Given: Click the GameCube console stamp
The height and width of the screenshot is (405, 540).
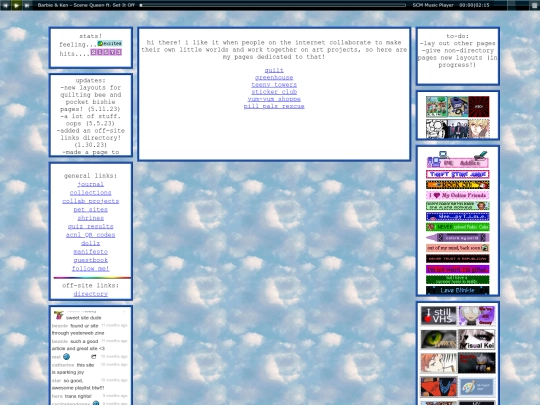Looking at the screenshot, I should click(x=458, y=107).
